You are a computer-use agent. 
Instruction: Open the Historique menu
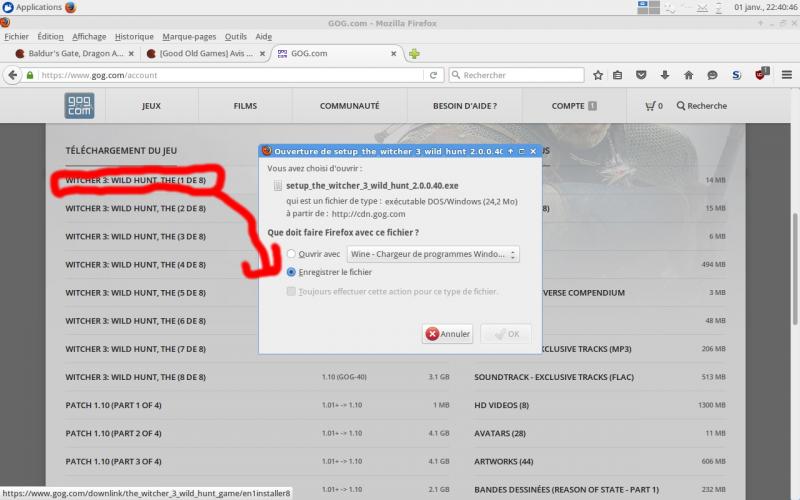click(x=134, y=36)
